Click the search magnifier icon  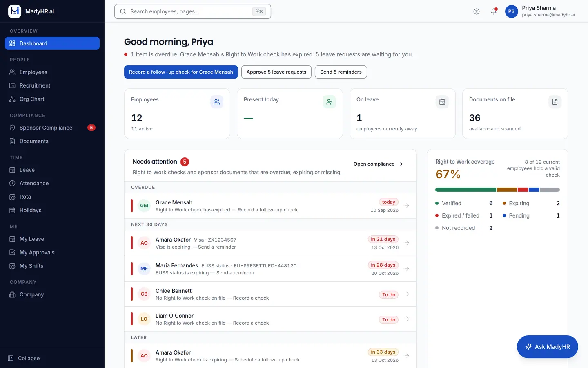point(123,11)
